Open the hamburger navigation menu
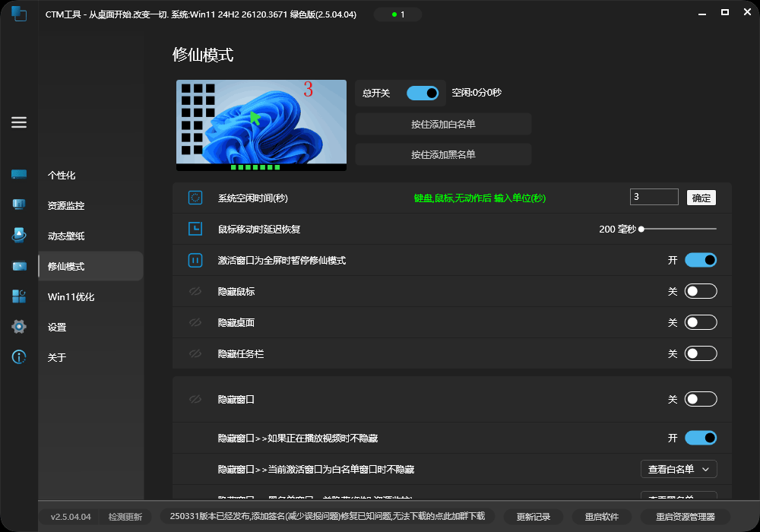760x532 pixels. [x=18, y=122]
